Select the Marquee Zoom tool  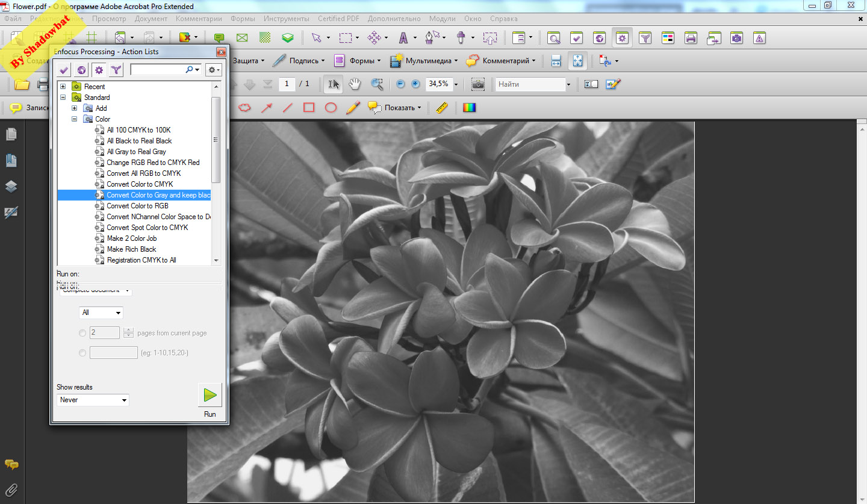pyautogui.click(x=377, y=84)
